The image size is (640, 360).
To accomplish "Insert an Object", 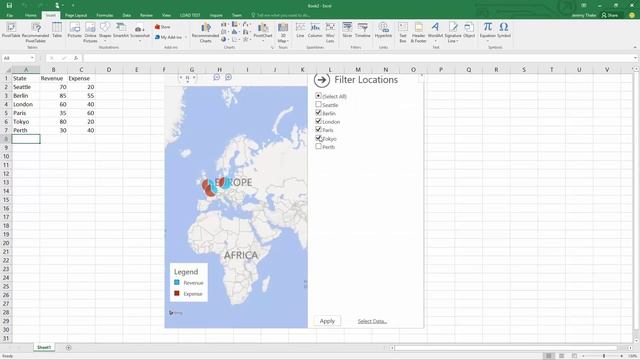I will pyautogui.click(x=469, y=31).
